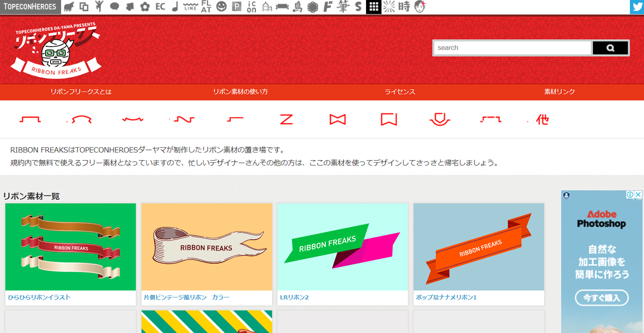The width and height of the screenshot is (644, 333).
Task: Select the 他 (other) ribbon category
Action: pyautogui.click(x=542, y=119)
